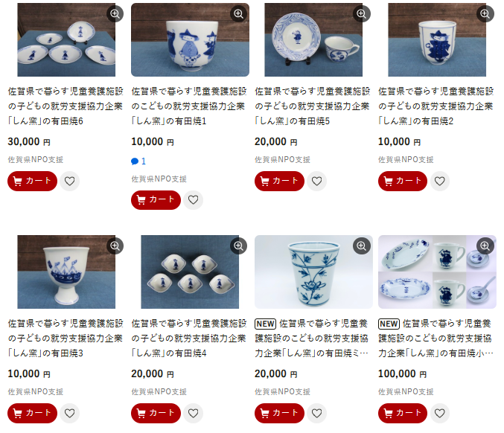Viewport: 504px width, 433px height.
Task: Add 有田焼6 (30,000円) to cart
Action: (32, 182)
